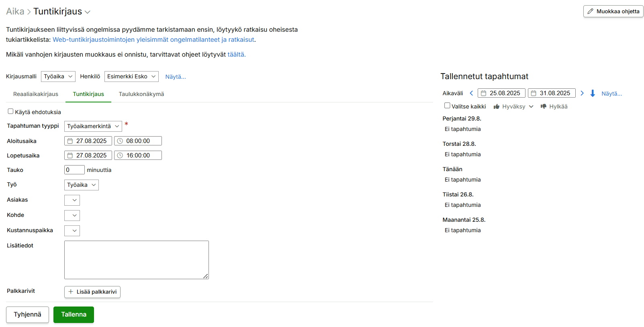Tick the Valitse kaikki checkbox
The width and height of the screenshot is (644, 327).
[447, 106]
